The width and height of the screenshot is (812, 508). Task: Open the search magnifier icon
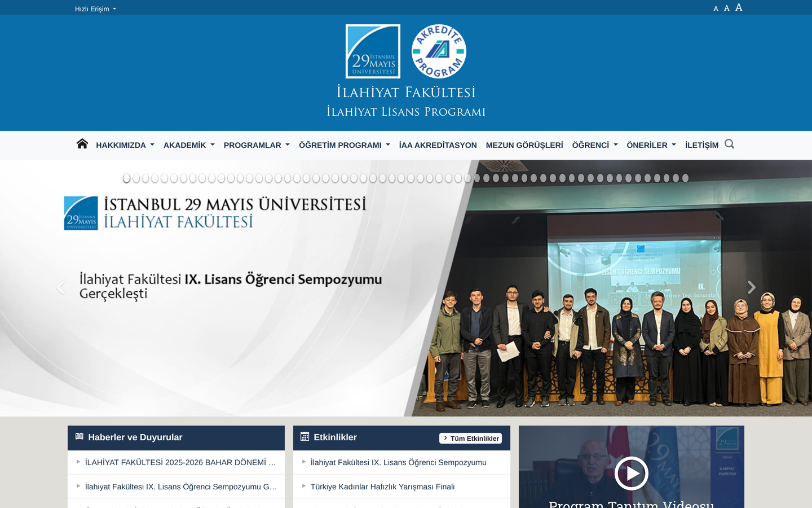[x=729, y=144]
